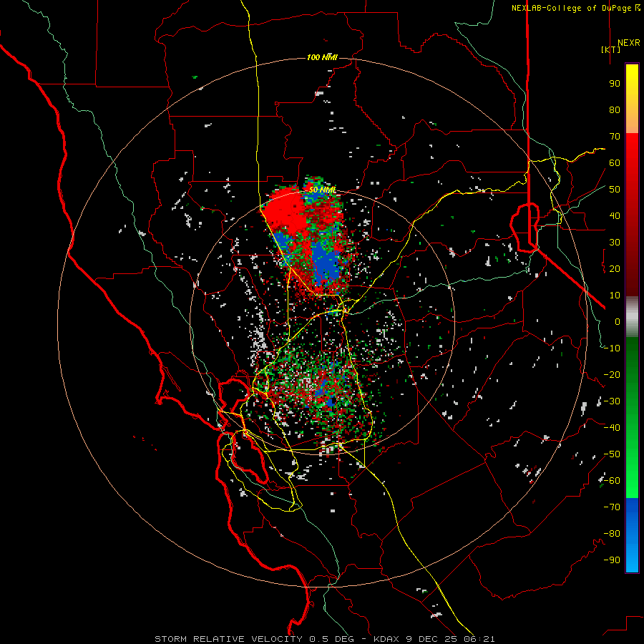Pick the yellow-orange segment of the color bar
Screen dimensions: 644x644
[632, 99]
